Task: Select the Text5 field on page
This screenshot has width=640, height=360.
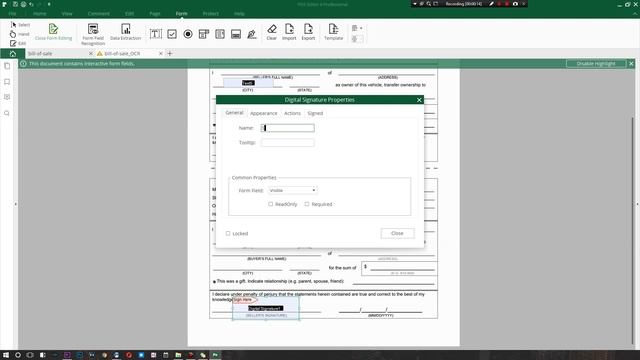Action: pos(248,83)
